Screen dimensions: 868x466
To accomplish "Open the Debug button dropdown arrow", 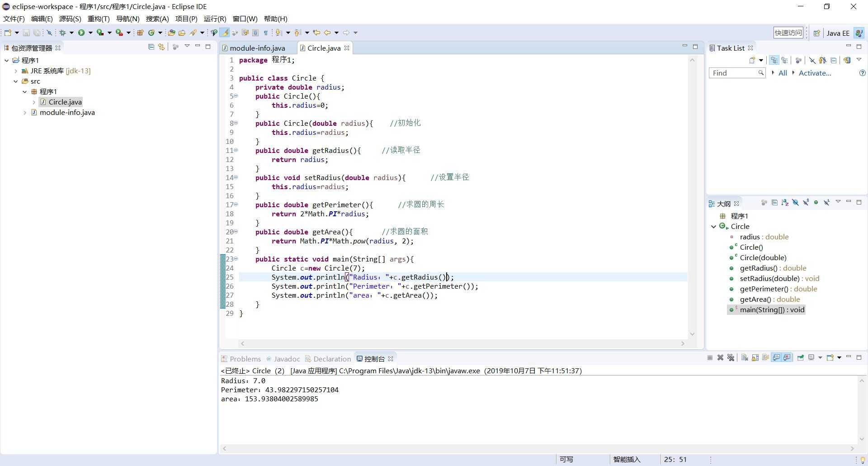I will click(71, 33).
